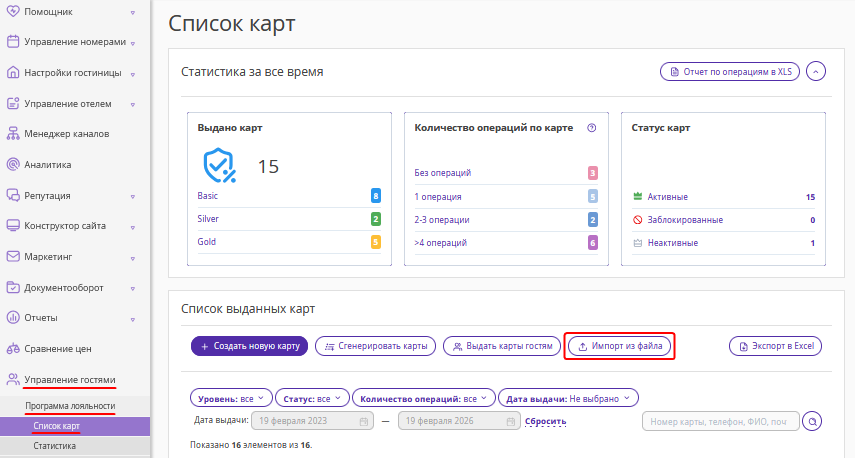
Task: Click the Сбросить link
Action: pyautogui.click(x=546, y=421)
